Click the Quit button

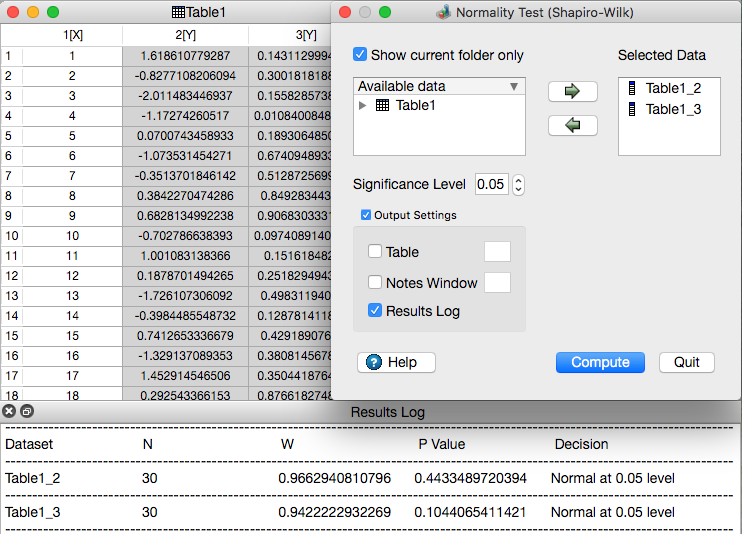[x=686, y=362]
